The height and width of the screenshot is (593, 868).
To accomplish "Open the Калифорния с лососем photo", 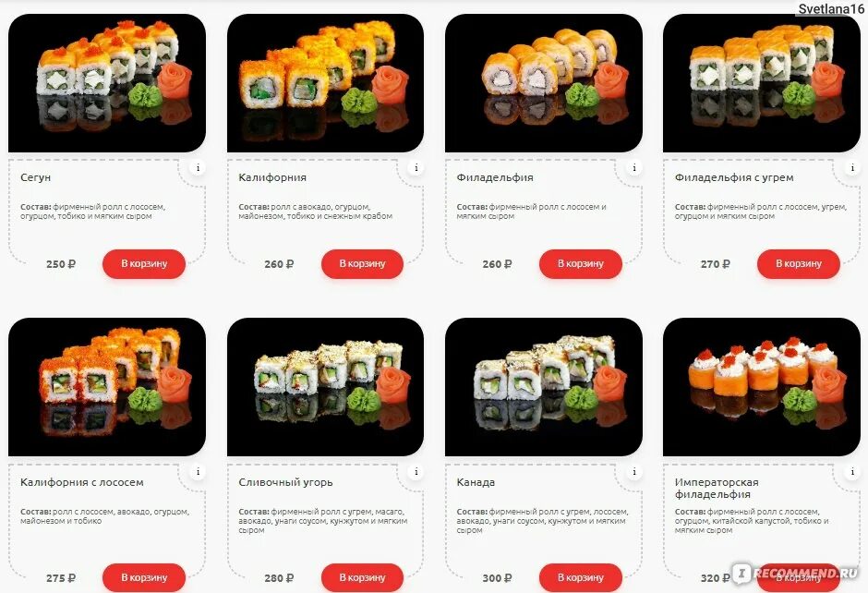I will coord(107,387).
